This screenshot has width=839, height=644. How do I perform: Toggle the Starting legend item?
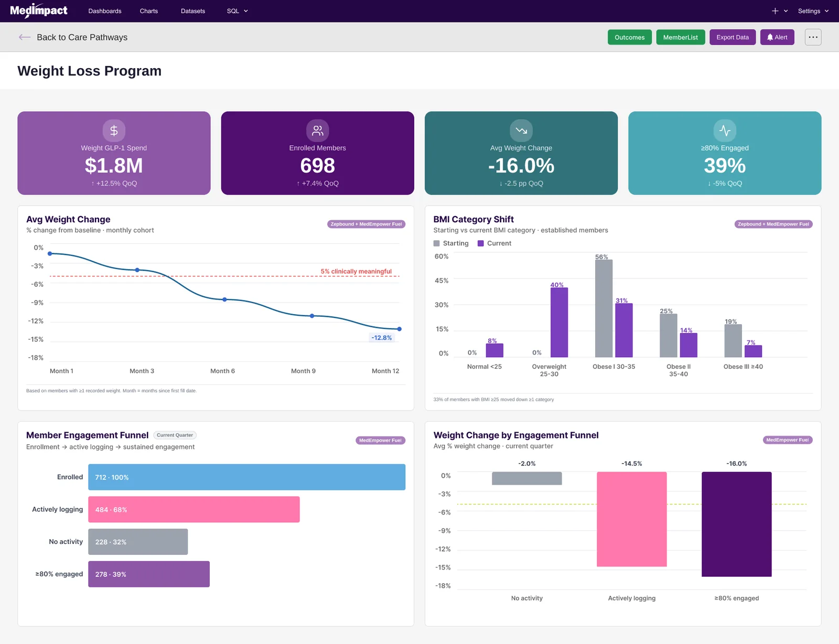coord(451,243)
